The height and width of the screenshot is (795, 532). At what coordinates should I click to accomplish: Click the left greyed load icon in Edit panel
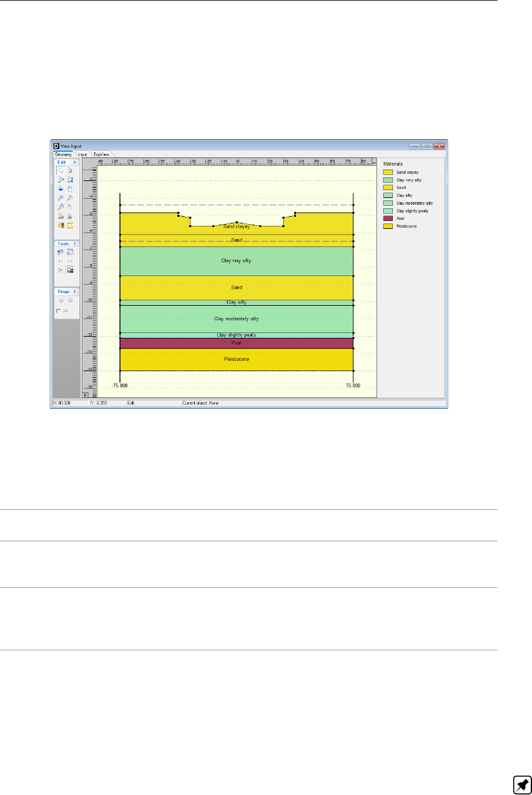point(61,216)
